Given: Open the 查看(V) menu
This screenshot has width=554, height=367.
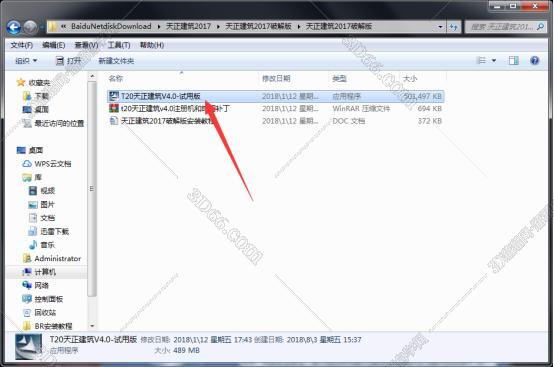Looking at the screenshot, I should coord(86,45).
